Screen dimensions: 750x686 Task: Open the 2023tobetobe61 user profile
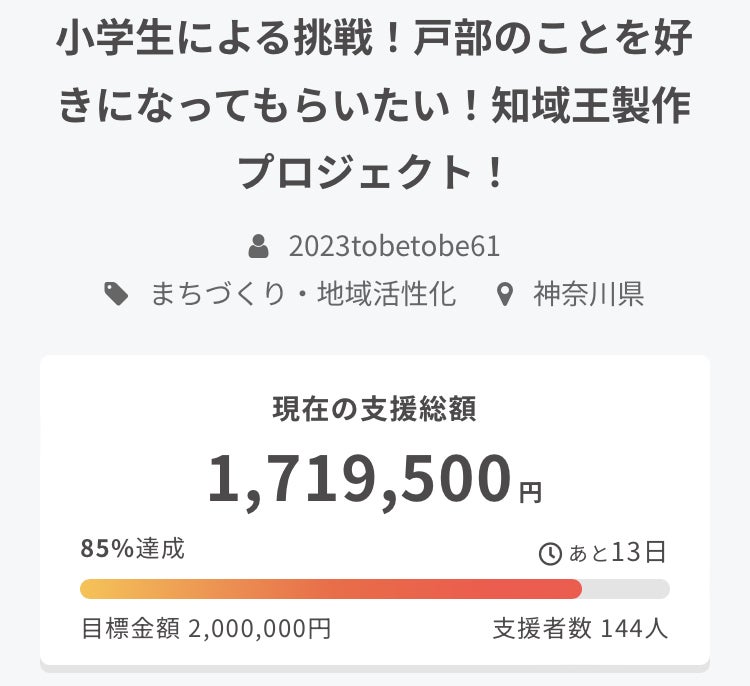tap(393, 245)
